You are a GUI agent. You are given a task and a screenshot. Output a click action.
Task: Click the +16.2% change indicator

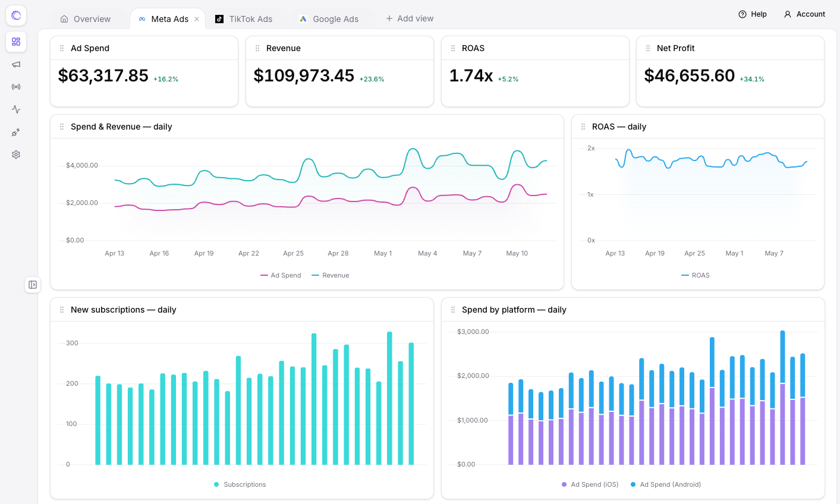pyautogui.click(x=166, y=79)
